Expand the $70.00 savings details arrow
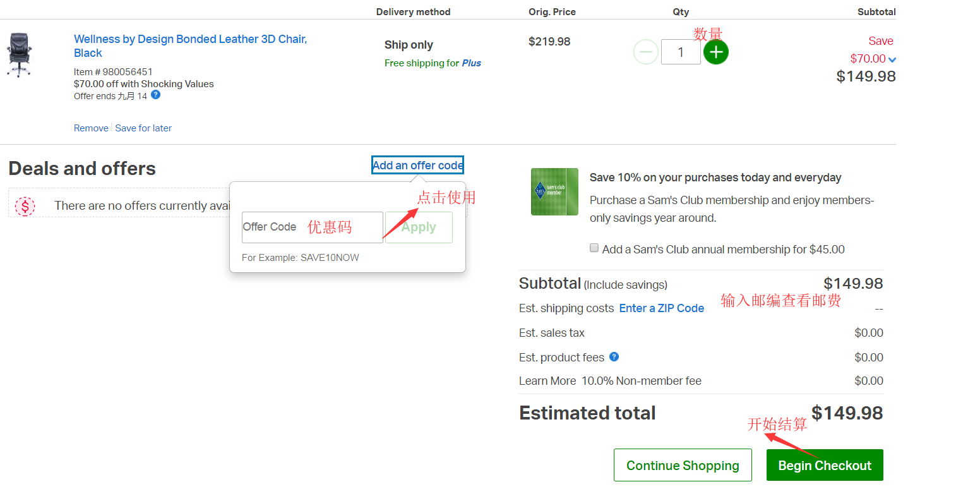The width and height of the screenshot is (980, 489). coord(892,60)
